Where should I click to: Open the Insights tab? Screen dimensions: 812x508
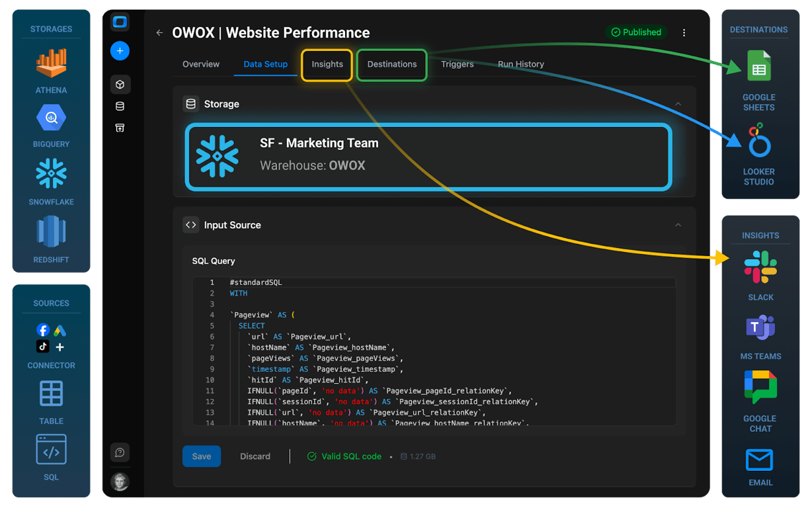tap(327, 64)
